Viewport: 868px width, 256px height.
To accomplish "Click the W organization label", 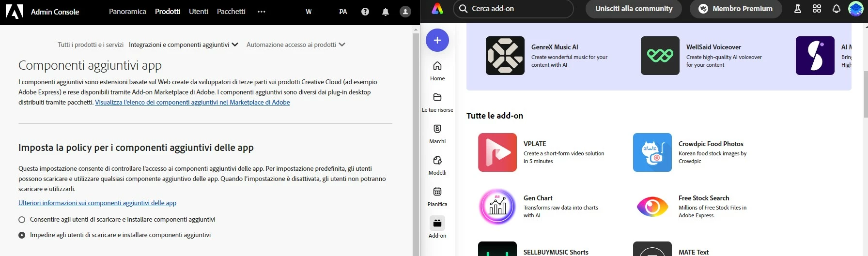I will tap(309, 12).
